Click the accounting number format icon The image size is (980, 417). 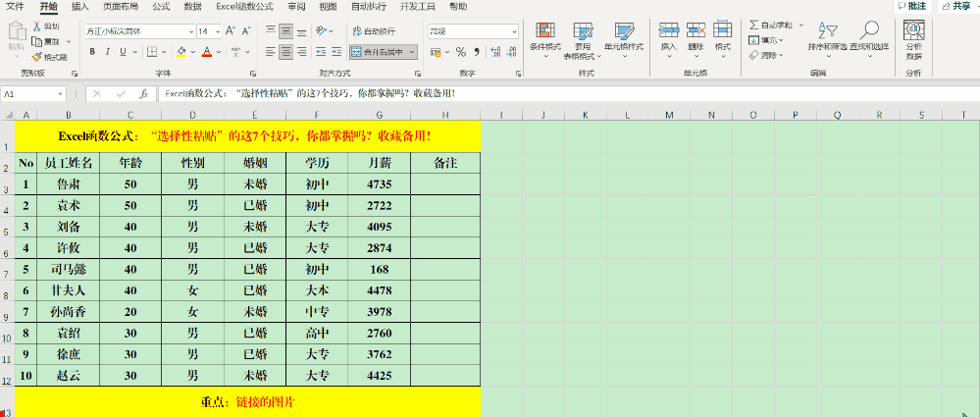436,51
